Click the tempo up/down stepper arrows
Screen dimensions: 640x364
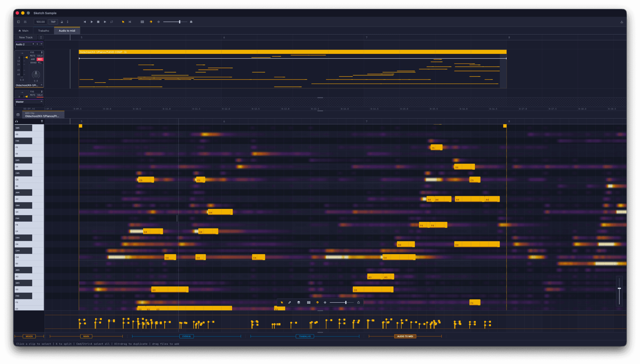pos(68,22)
